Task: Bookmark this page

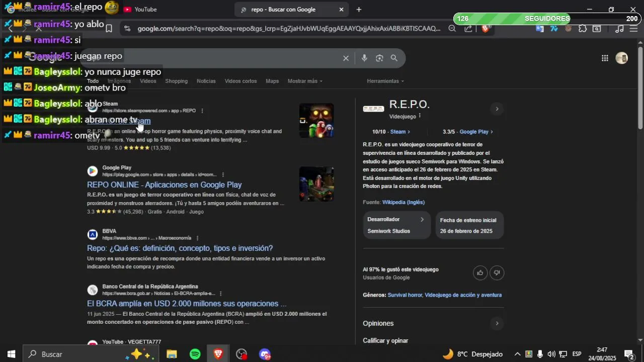Action: (109, 29)
